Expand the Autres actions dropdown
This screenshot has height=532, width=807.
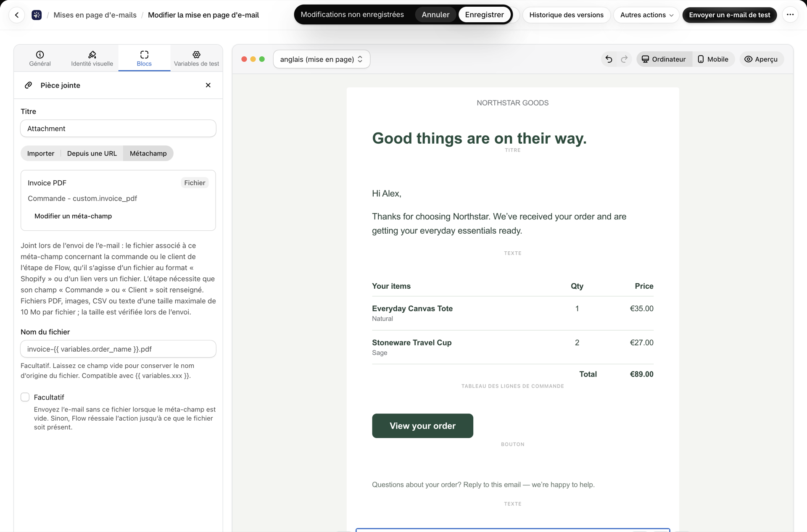pos(646,15)
